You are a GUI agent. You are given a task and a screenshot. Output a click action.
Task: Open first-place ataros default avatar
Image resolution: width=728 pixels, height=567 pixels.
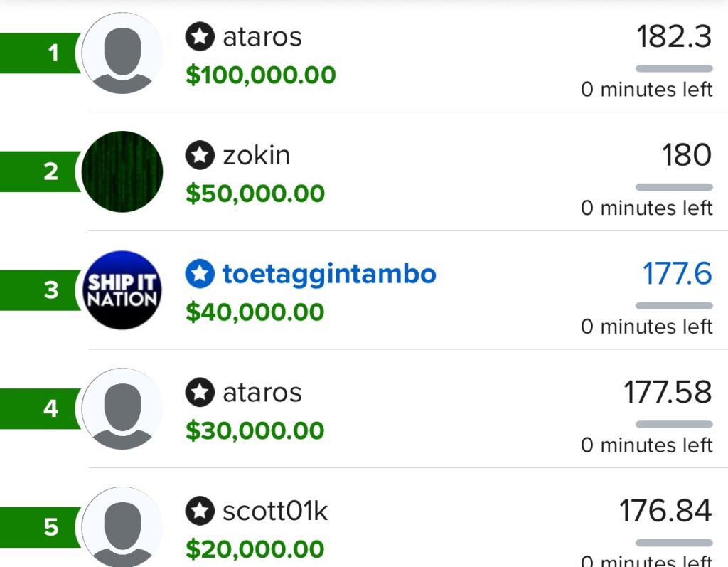122,53
